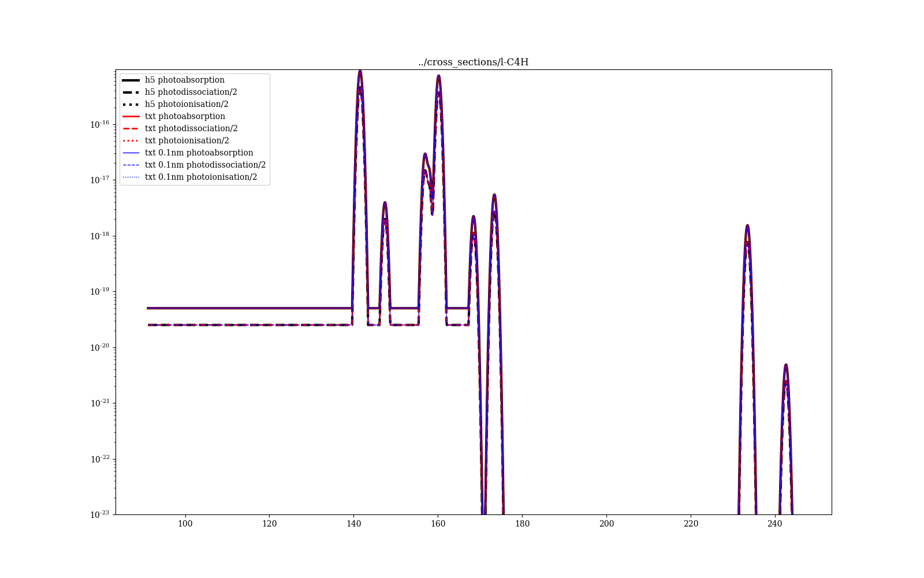The height and width of the screenshot is (578, 924).
Task: Click the x-axis tick label 200
Action: pyautogui.click(x=606, y=524)
